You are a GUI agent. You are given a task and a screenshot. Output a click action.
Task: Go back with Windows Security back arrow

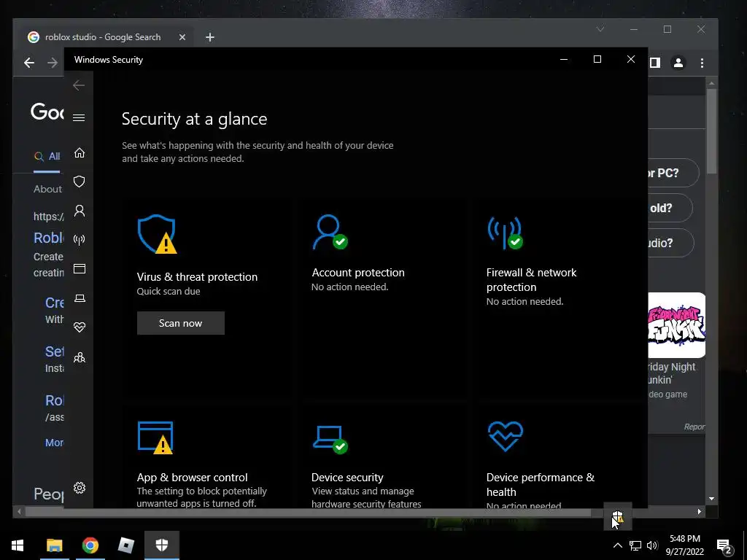pos(79,85)
